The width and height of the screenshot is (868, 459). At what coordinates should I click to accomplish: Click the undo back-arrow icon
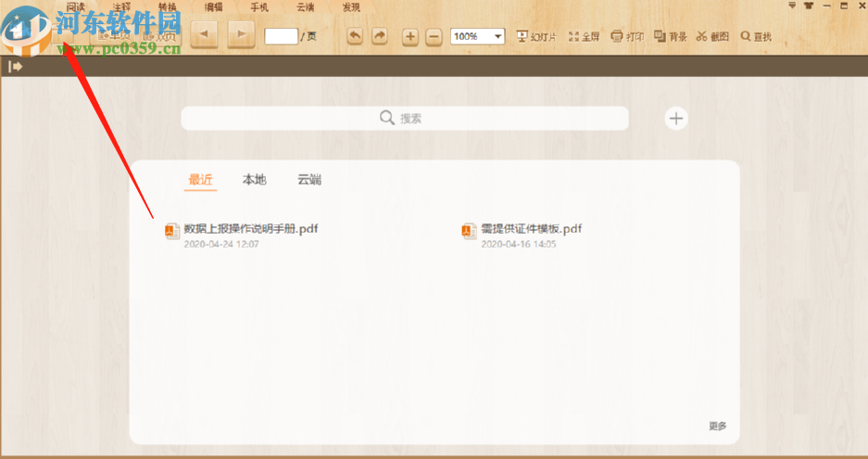355,36
